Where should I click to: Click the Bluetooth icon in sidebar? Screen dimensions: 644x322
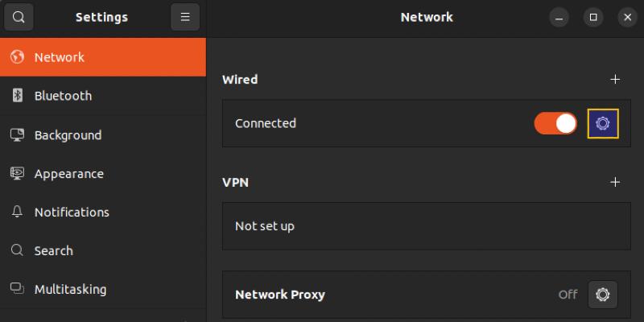pos(17,96)
